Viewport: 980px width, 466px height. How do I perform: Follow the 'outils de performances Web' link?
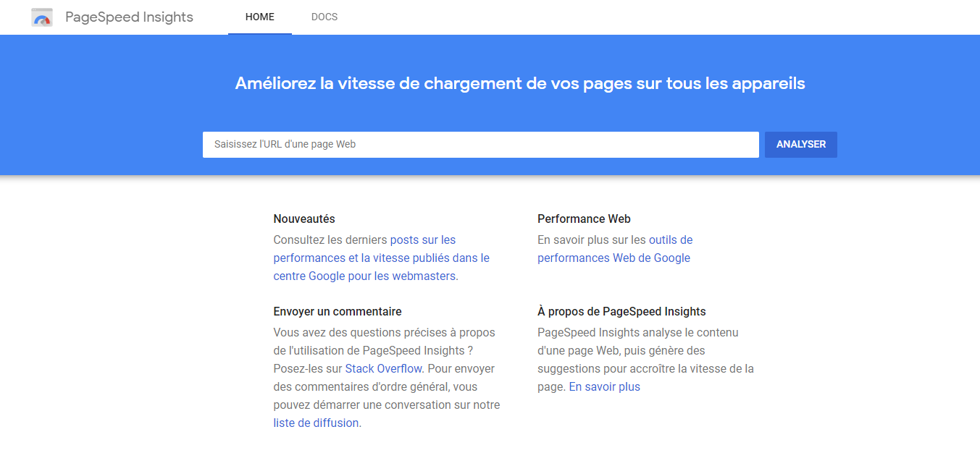(x=671, y=240)
